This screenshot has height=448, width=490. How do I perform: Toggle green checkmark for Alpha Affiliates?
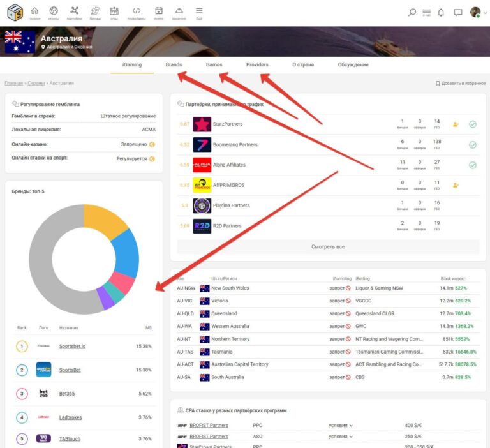coord(473,165)
